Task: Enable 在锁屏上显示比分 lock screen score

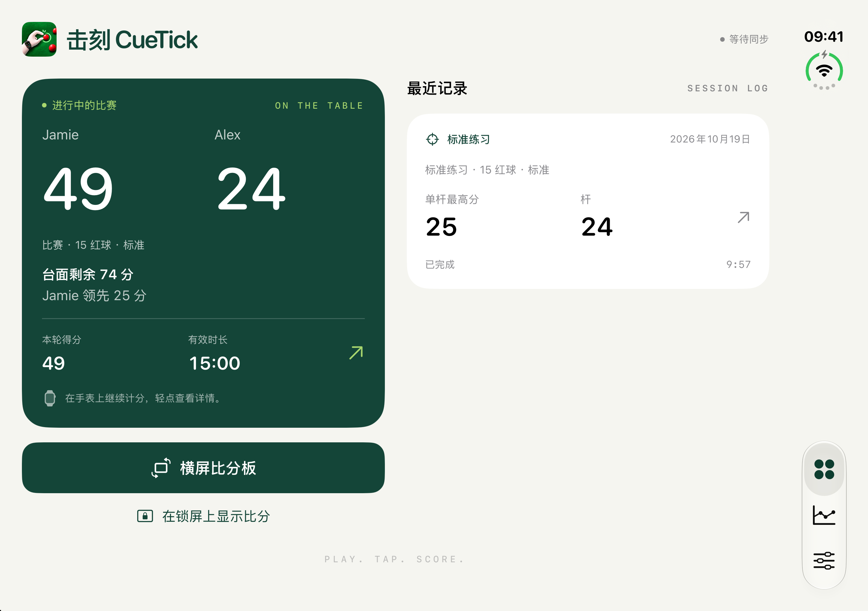Action: (x=204, y=516)
